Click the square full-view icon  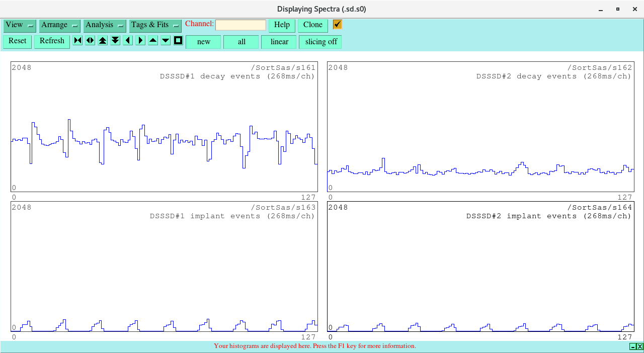pos(178,41)
